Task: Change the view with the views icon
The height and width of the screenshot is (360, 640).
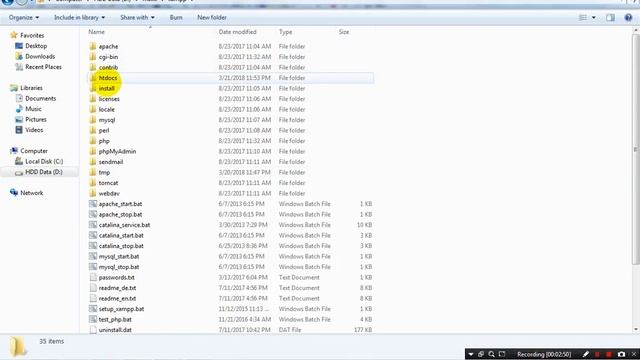Action: pyautogui.click(x=583, y=18)
